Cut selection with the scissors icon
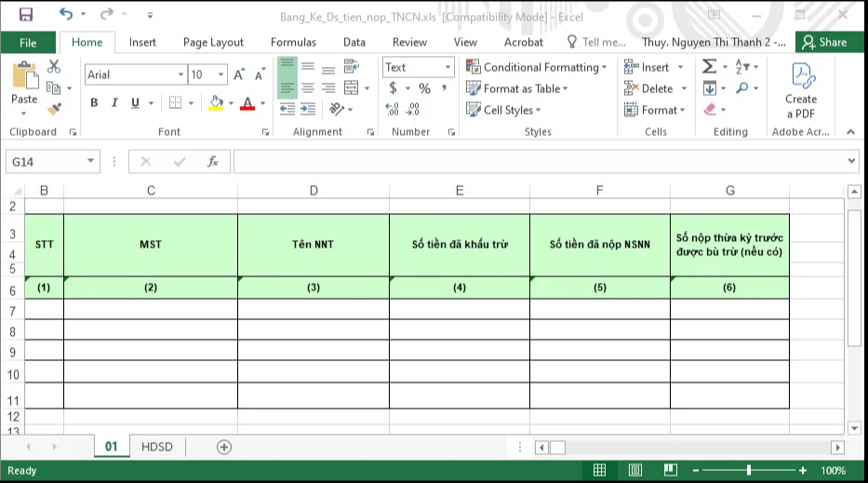 tap(53, 67)
